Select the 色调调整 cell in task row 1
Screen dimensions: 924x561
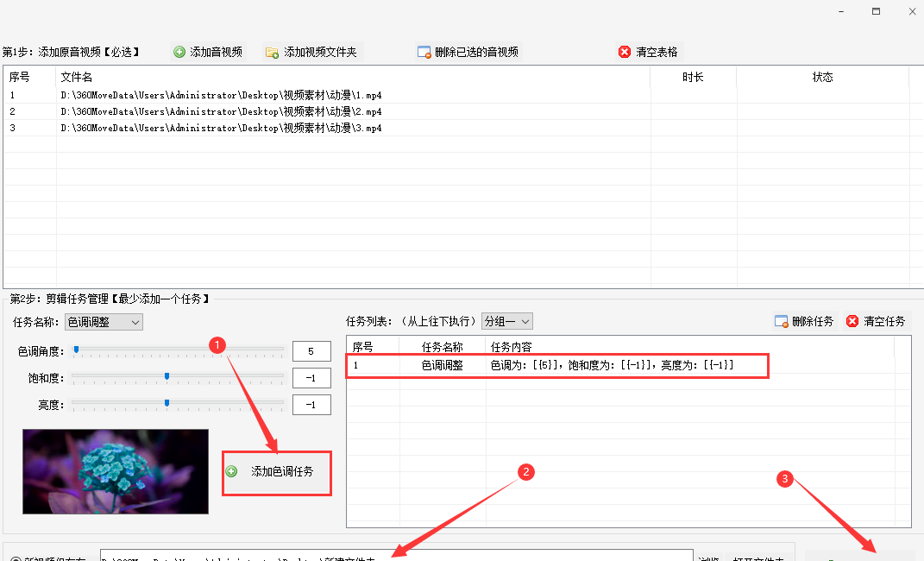click(442, 365)
